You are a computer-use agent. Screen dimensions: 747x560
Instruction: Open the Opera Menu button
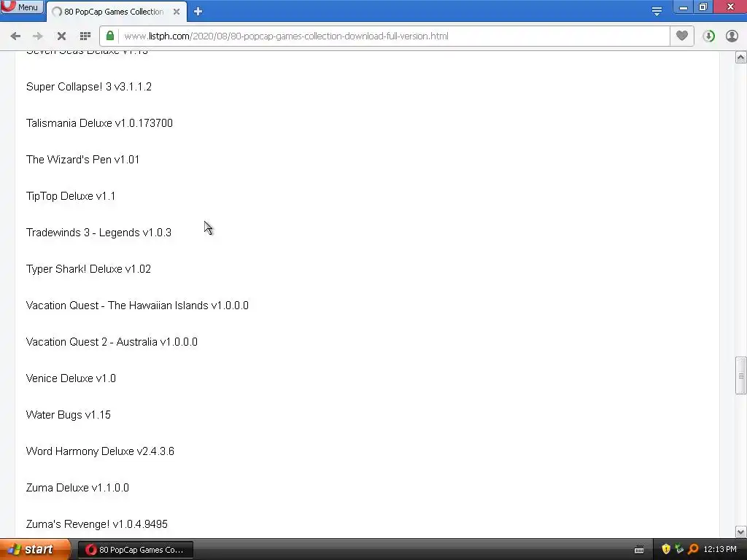point(21,7)
